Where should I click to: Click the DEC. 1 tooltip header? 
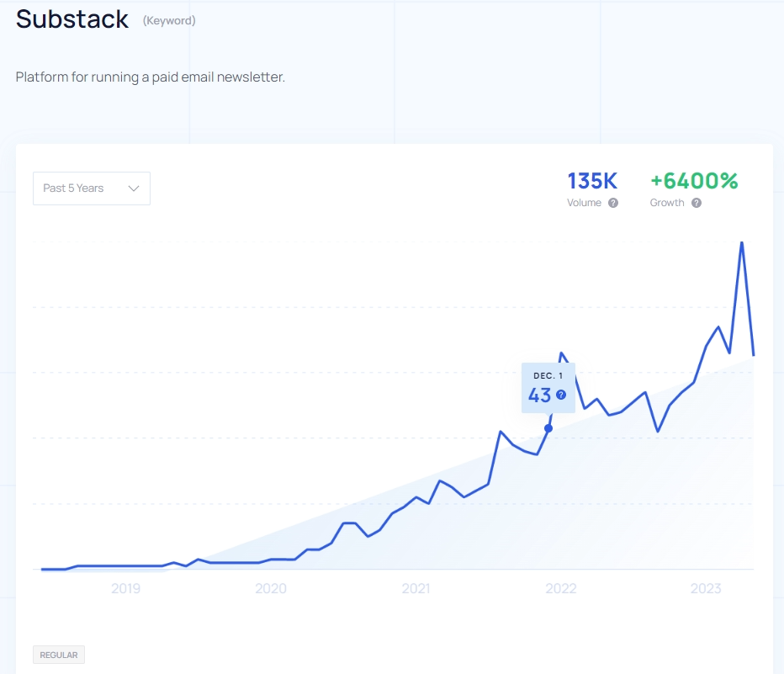tap(548, 375)
